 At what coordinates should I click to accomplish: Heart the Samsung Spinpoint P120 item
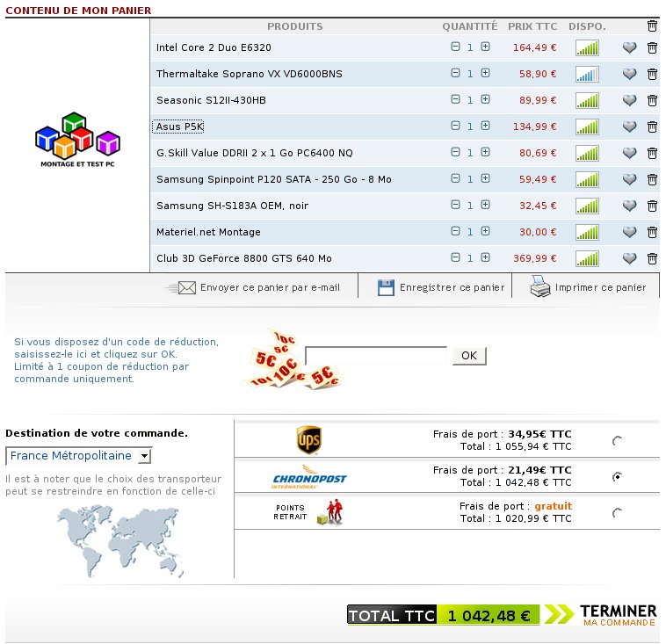[629, 179]
